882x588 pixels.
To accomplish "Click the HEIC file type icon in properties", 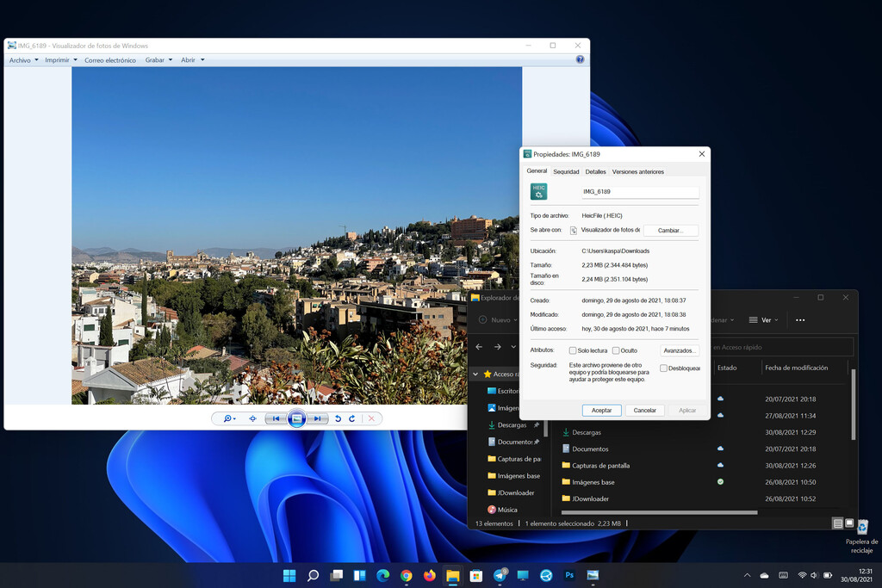I will [x=539, y=192].
